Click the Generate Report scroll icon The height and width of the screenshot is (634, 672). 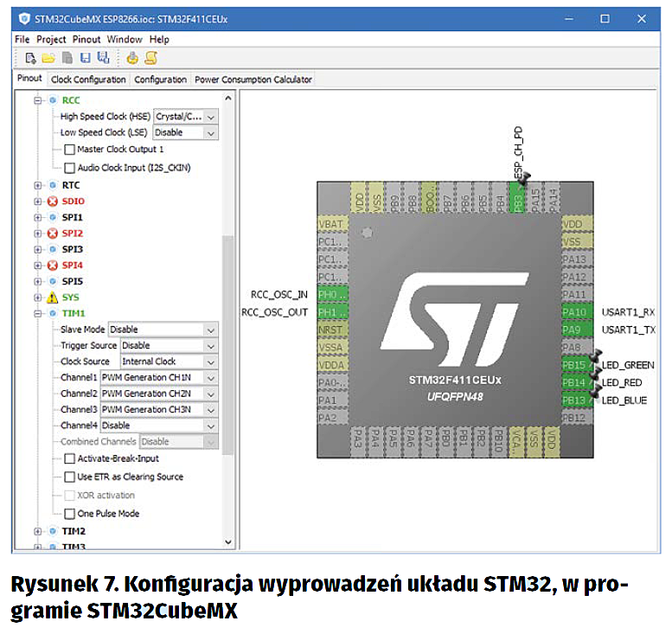150,59
